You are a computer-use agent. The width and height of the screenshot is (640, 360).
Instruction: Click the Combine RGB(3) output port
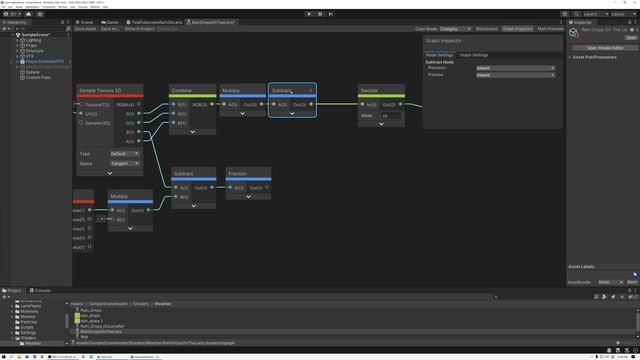pos(212,104)
